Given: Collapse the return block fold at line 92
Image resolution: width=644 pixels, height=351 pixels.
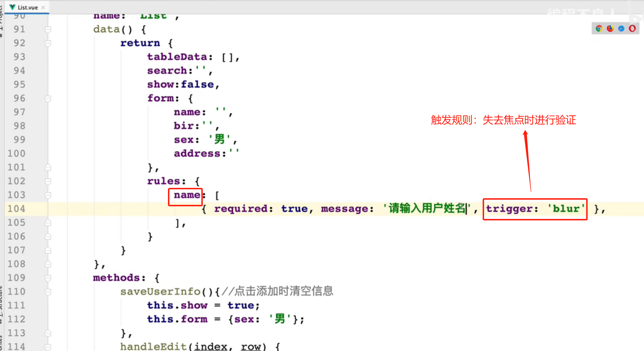Looking at the screenshot, I should click(48, 43).
